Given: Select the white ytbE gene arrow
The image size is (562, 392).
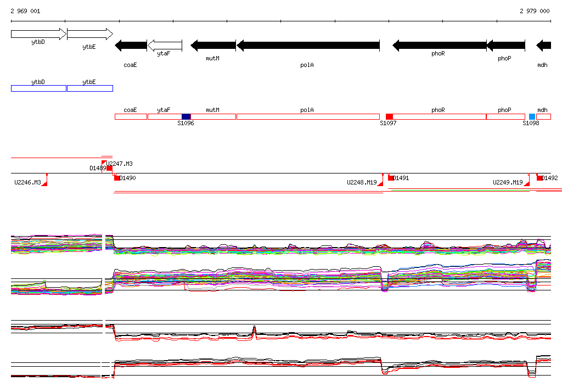Looking at the screenshot, I should [90, 34].
